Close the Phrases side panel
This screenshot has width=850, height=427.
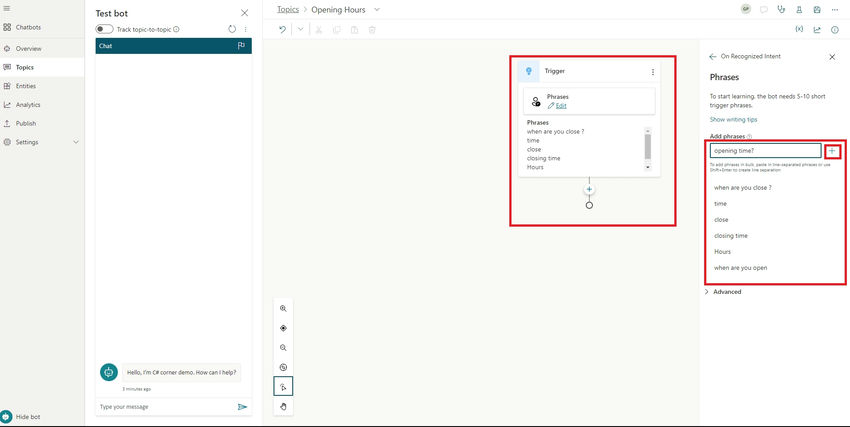(832, 57)
